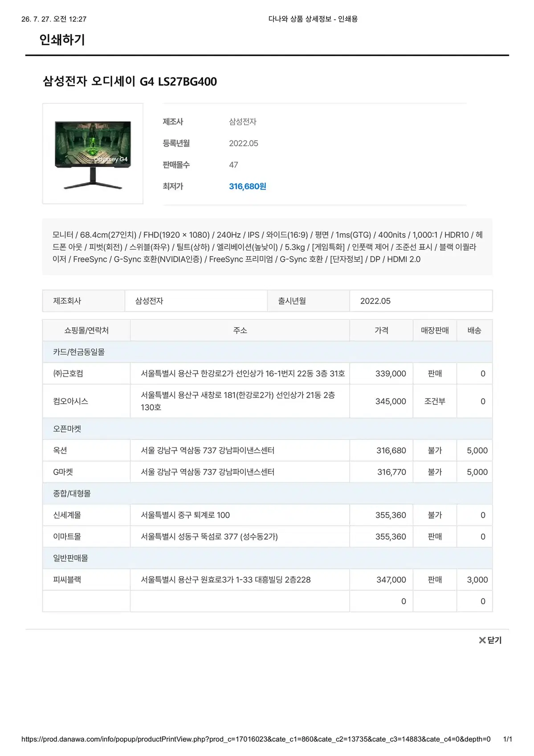Click the 매장판매 column header

click(x=435, y=330)
